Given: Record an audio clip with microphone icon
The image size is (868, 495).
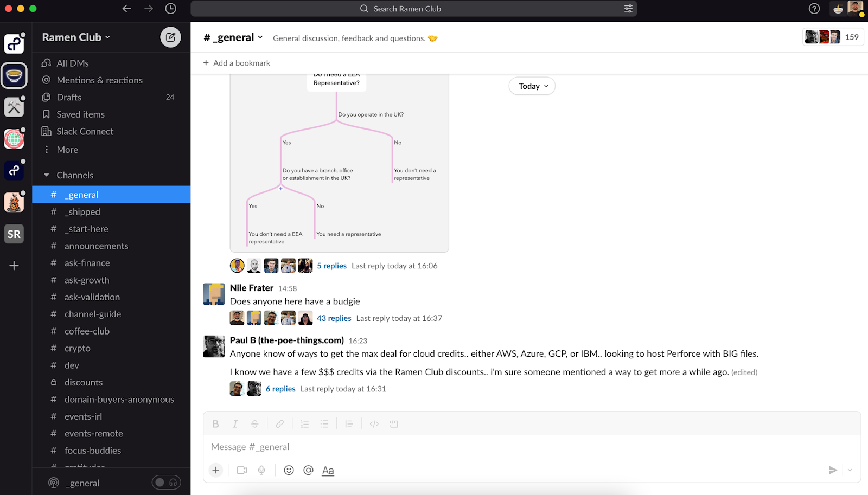Looking at the screenshot, I should point(261,470).
